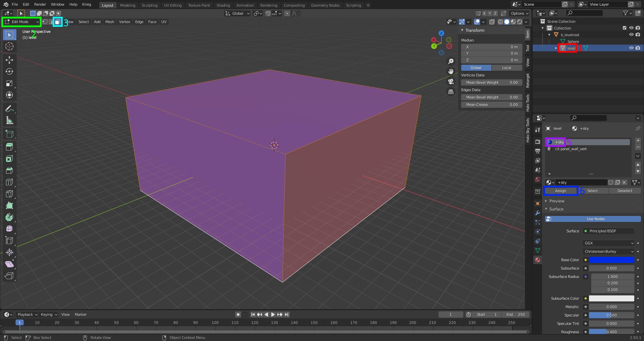The image size is (644, 341).
Task: Select the Extrude Region tool
Action: 9,147
